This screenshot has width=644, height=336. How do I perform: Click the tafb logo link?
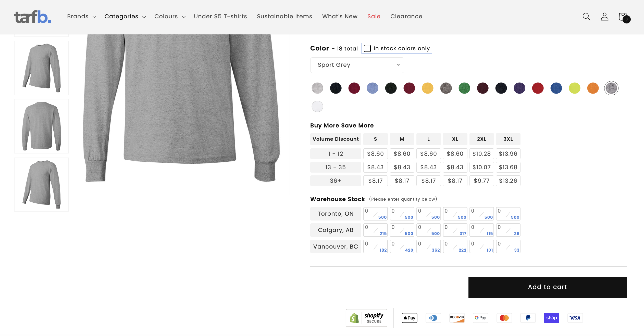32,17
